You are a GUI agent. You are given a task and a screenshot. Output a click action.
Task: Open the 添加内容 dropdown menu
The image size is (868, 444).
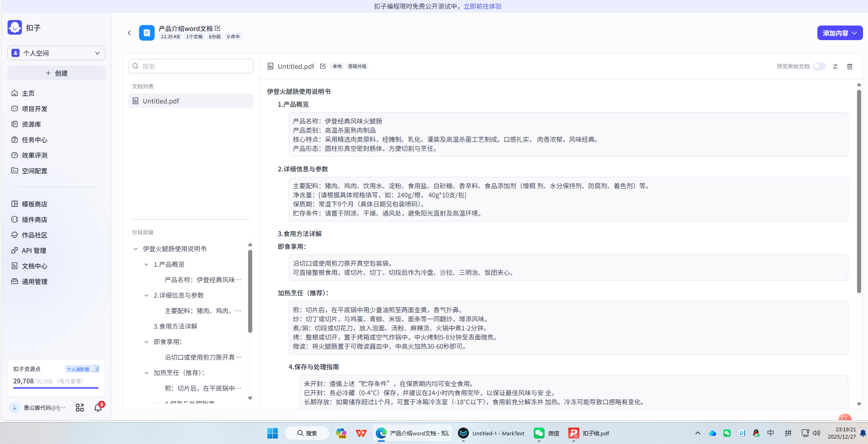(x=840, y=33)
